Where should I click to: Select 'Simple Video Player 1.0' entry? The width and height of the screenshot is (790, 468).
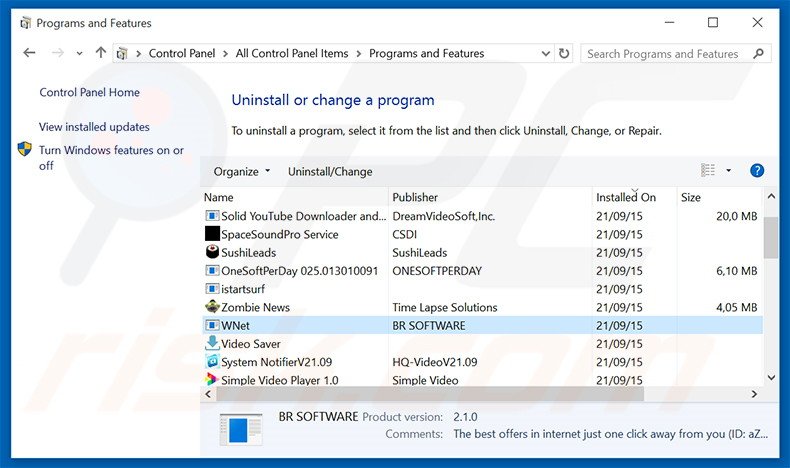point(280,380)
